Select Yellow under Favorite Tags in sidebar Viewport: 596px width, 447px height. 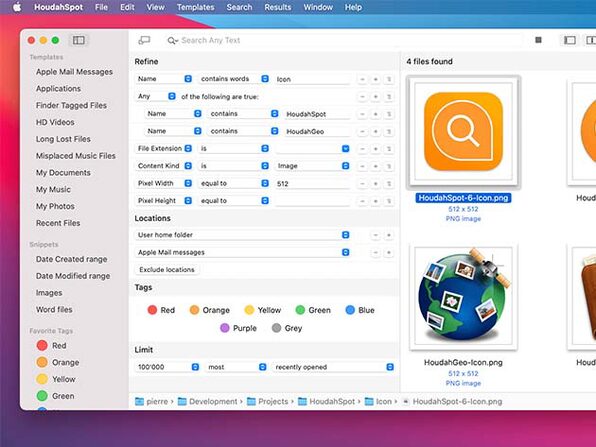56,379
